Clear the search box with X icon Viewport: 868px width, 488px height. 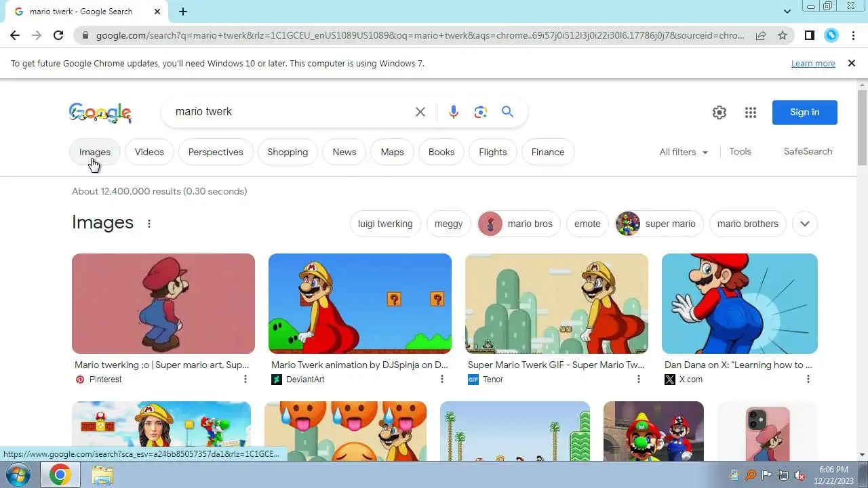[420, 112]
